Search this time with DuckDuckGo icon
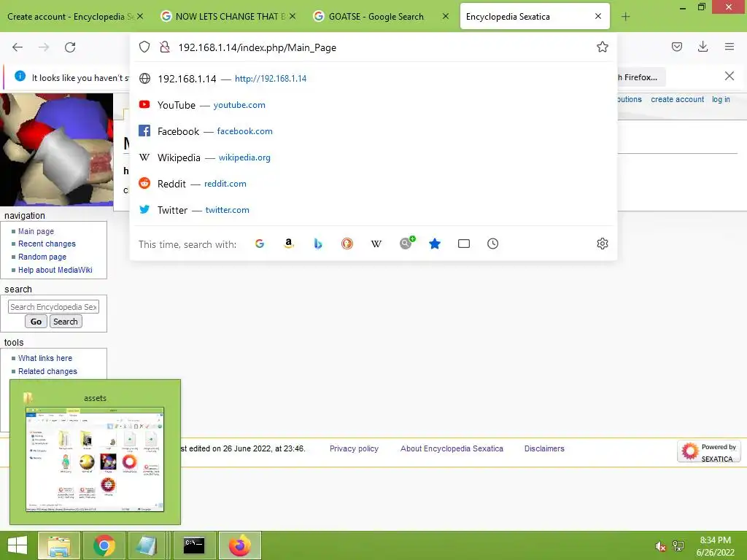This screenshot has height=560, width=747. pos(347,244)
